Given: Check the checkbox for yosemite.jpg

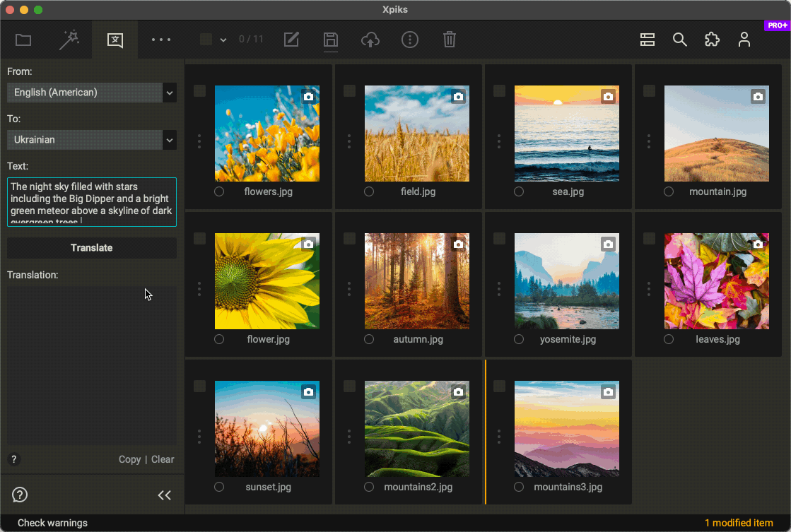Looking at the screenshot, I should coord(500,239).
